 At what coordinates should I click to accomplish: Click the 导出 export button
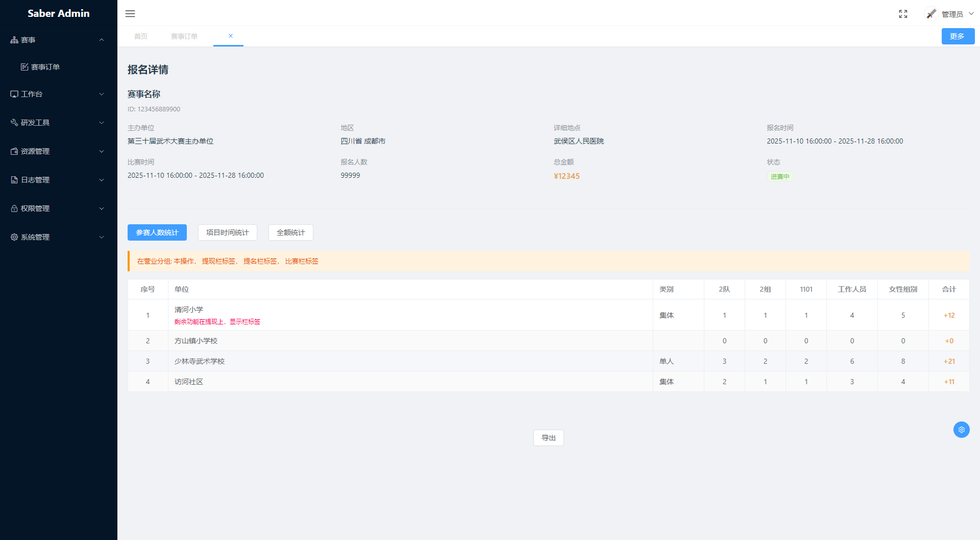click(548, 438)
